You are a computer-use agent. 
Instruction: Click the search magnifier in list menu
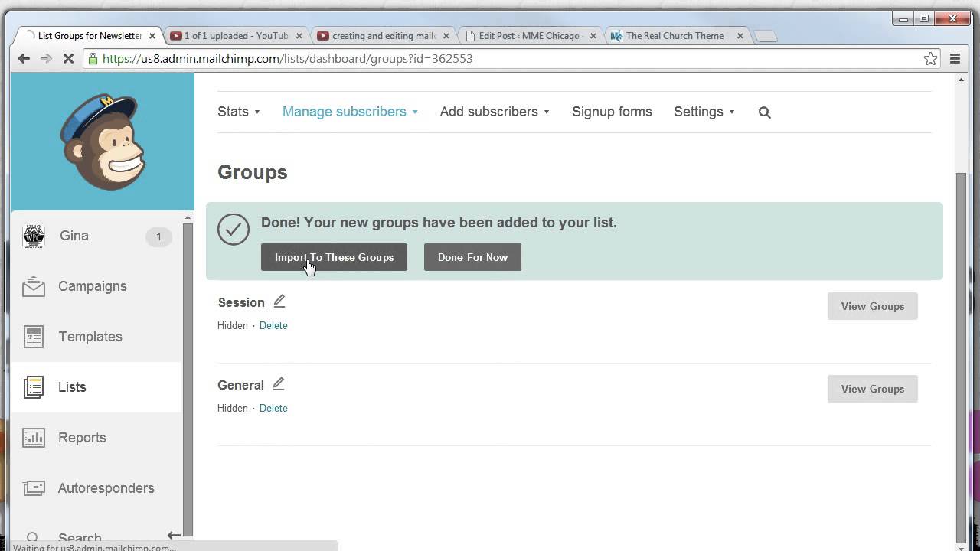click(764, 112)
